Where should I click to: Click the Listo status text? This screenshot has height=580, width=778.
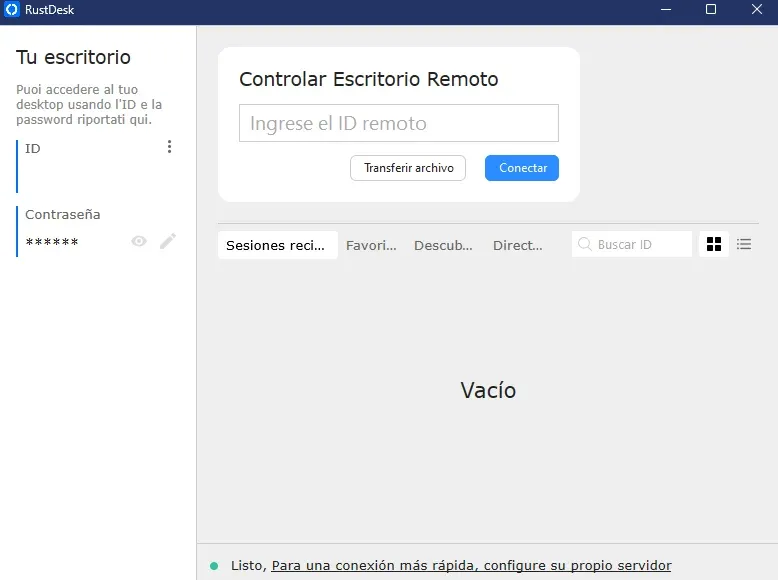point(249,566)
